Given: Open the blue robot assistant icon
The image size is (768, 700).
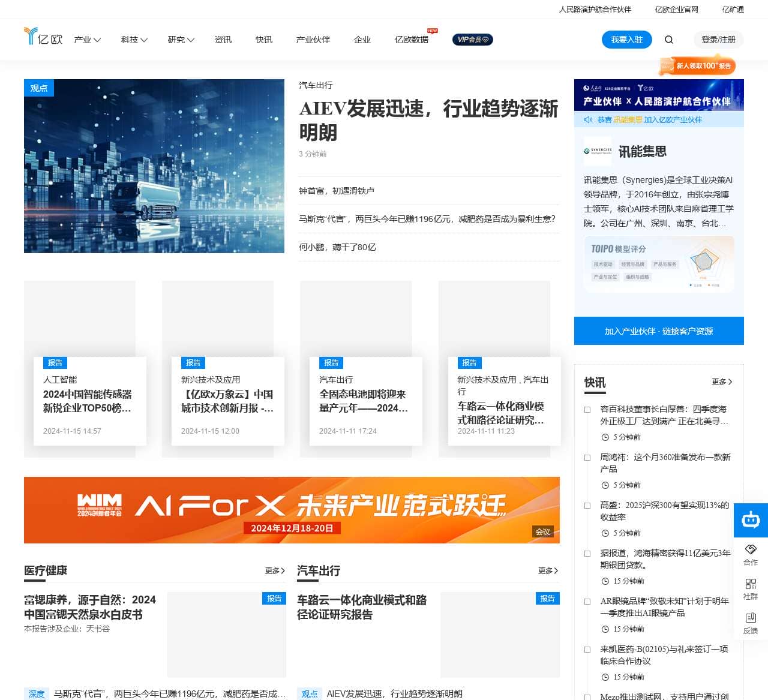Looking at the screenshot, I should click(751, 520).
